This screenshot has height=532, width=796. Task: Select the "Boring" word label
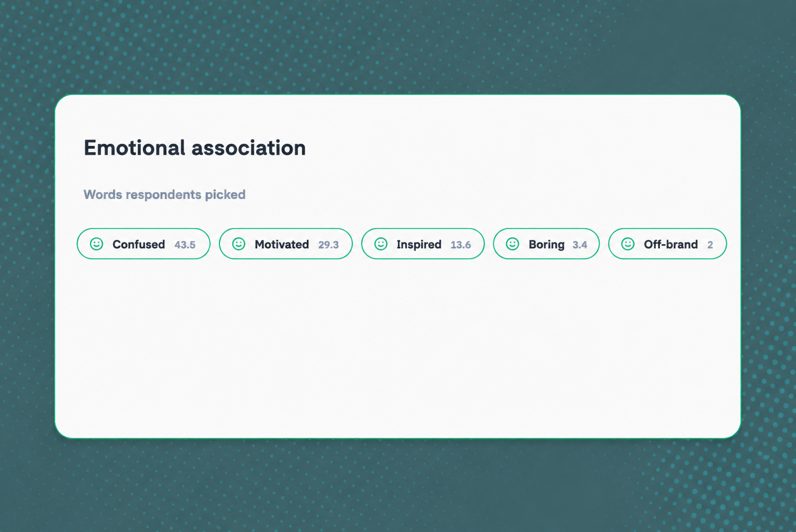(546, 245)
